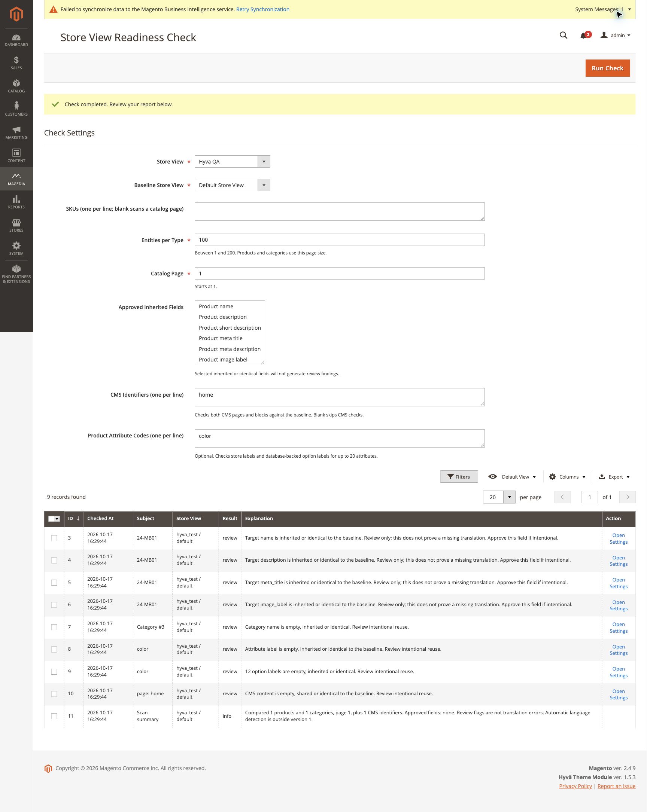
Task: Open Settings link for row ID 8
Action: click(x=619, y=650)
